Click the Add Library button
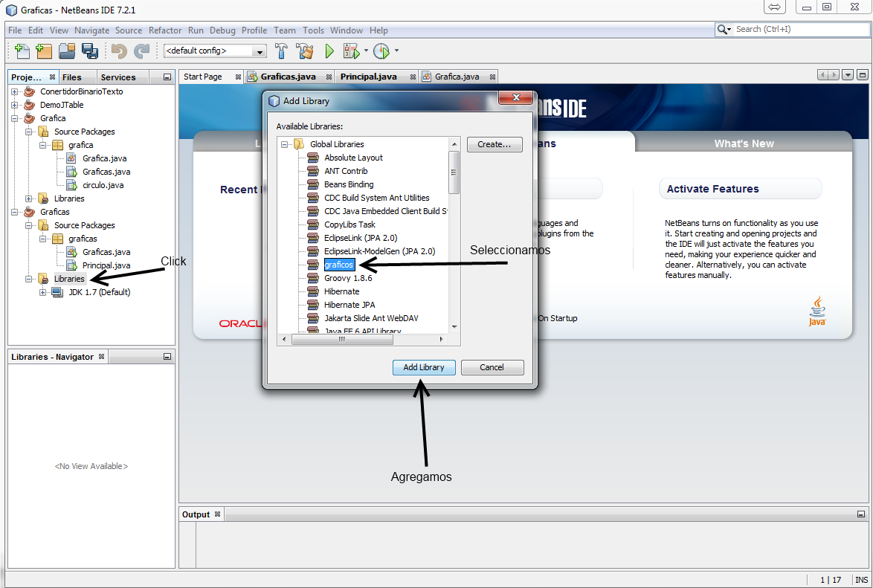The image size is (873, 588). (x=424, y=367)
